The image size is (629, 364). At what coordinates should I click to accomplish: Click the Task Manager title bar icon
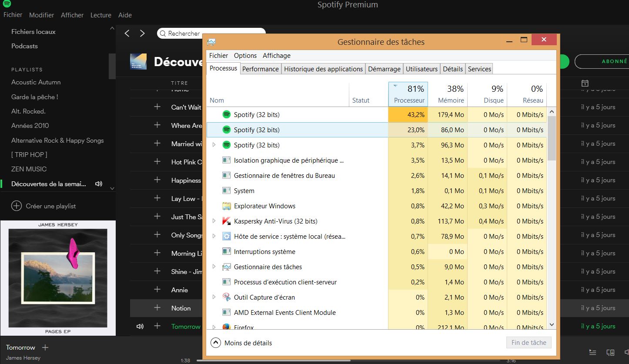[x=211, y=42]
